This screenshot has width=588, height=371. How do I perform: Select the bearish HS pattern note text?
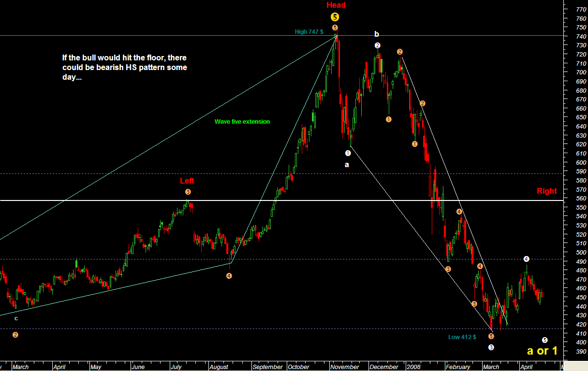125,68
